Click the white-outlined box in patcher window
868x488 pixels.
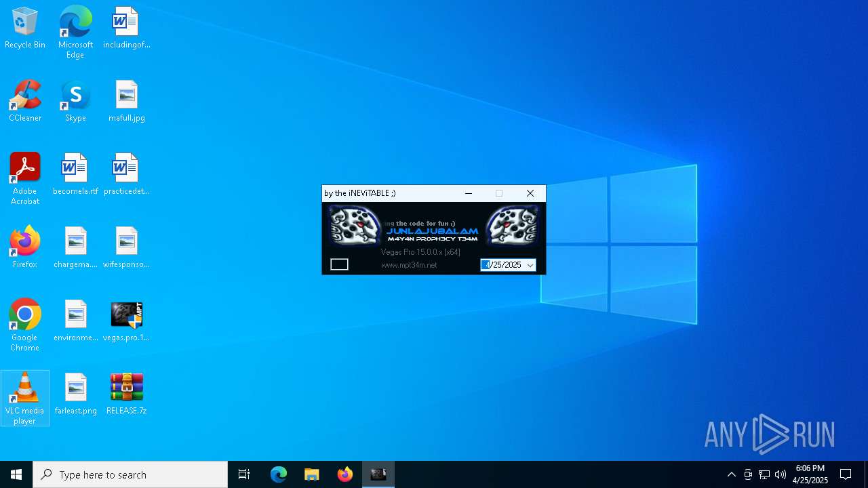click(x=339, y=264)
